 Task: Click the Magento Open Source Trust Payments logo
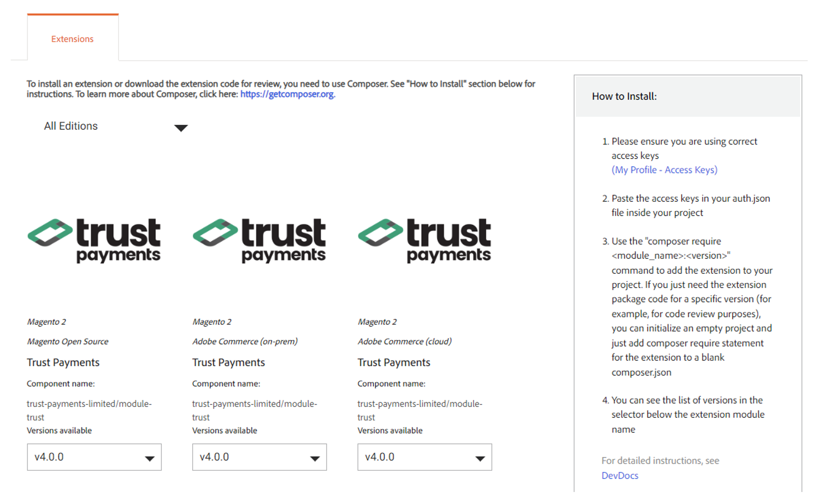click(x=94, y=240)
